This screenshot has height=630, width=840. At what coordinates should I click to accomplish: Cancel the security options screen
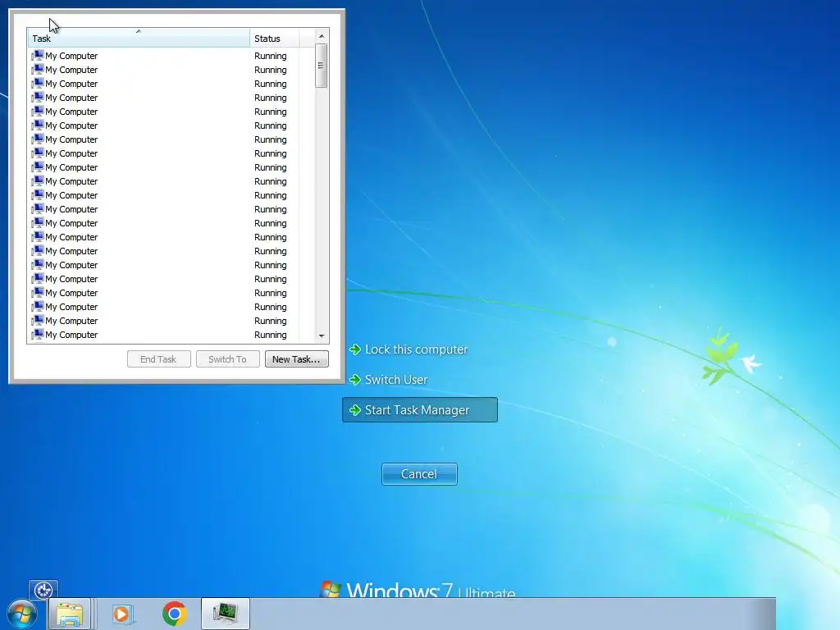(x=419, y=474)
